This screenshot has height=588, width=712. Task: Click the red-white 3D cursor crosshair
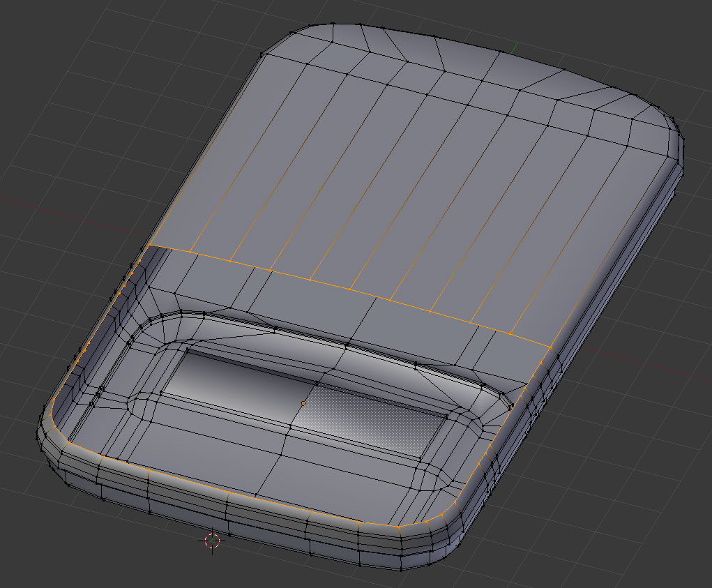(212, 541)
